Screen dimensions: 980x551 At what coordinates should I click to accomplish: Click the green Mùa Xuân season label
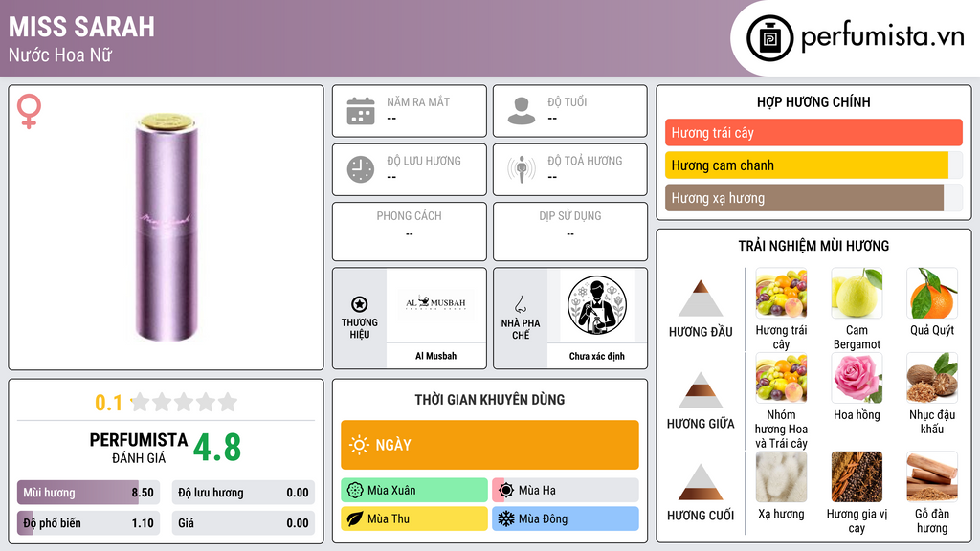[x=414, y=491]
